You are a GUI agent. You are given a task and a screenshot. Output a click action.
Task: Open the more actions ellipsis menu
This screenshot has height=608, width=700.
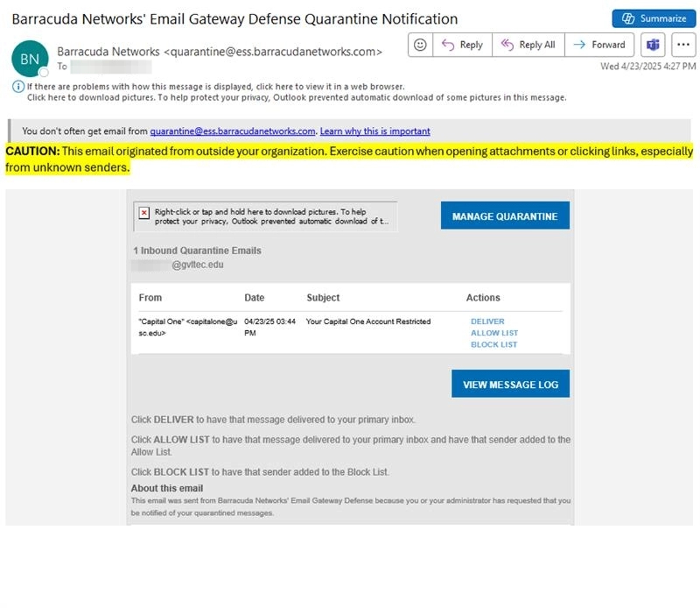pyautogui.click(x=683, y=44)
